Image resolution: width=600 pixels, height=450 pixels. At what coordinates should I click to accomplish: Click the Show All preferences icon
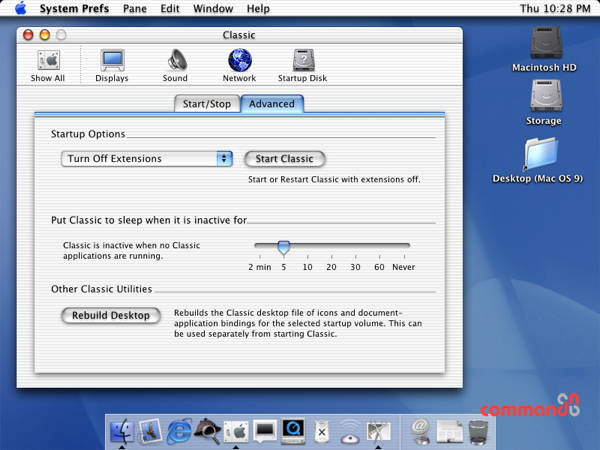click(x=48, y=66)
